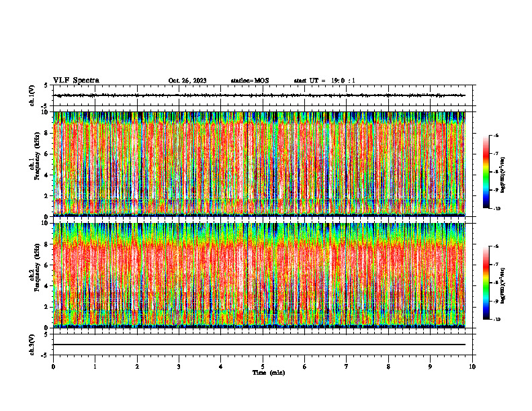Click the lower color bar '-10' value
This screenshot has width=532, height=411.
(x=496, y=320)
